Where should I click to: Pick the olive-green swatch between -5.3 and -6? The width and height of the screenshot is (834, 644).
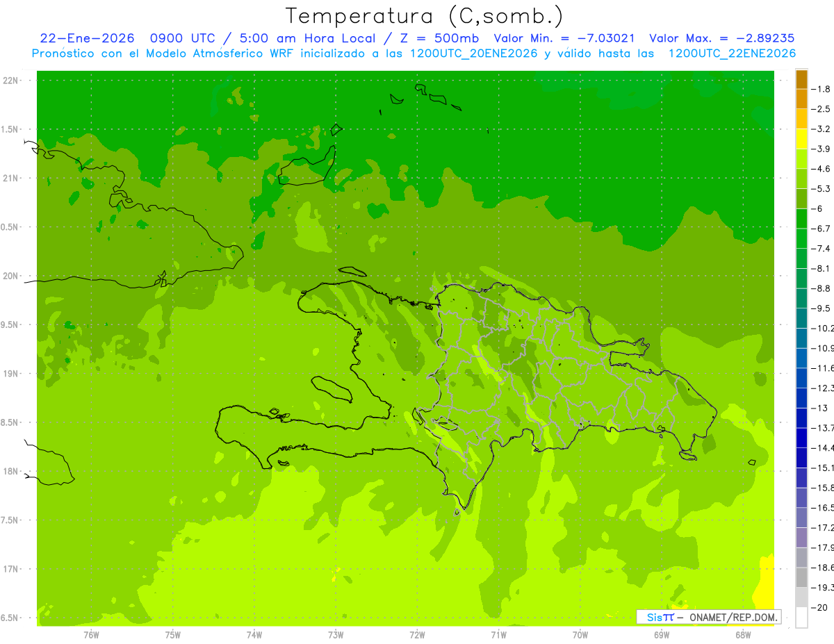click(802, 199)
